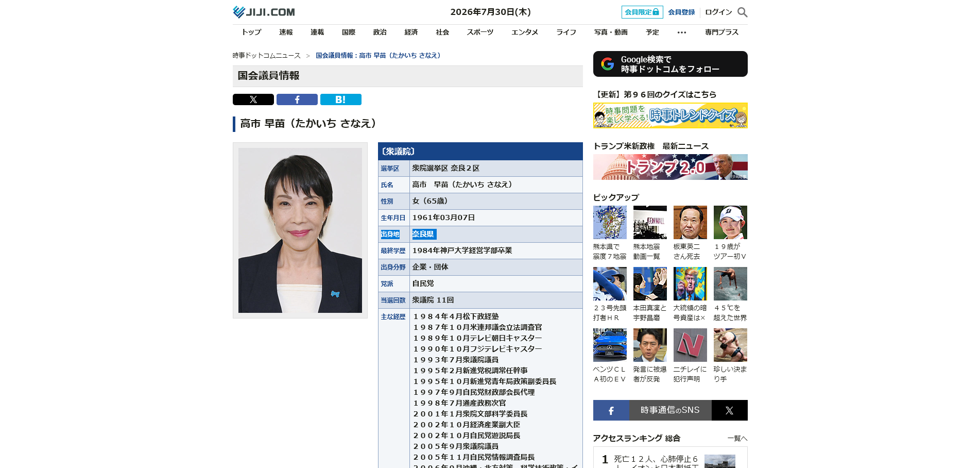Viewport: 980px width, 468px height.
Task: Open the トランプ2.0 banner
Action: click(x=670, y=167)
